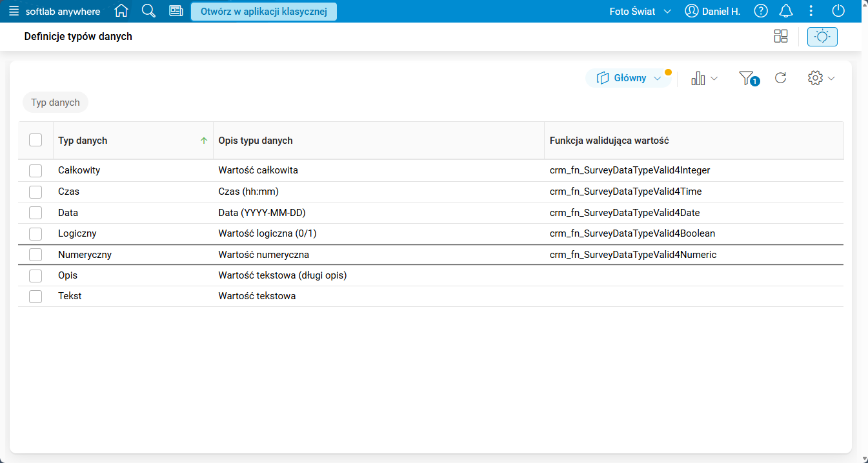Check the Tekst row checkbox

coord(35,296)
